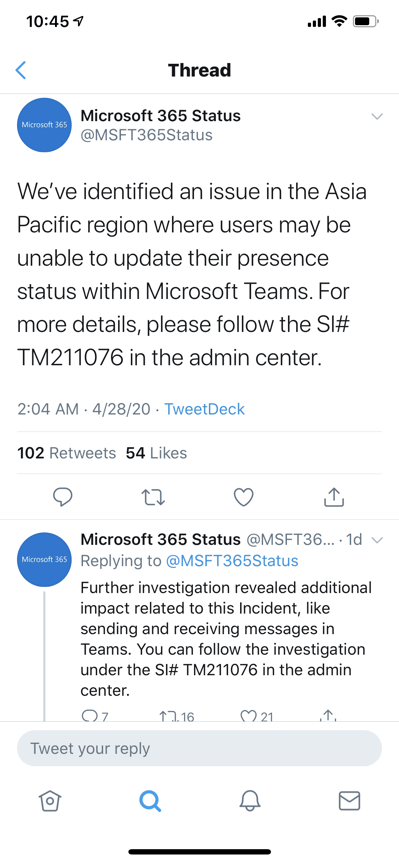Open the Messages envelope tab

349,801
